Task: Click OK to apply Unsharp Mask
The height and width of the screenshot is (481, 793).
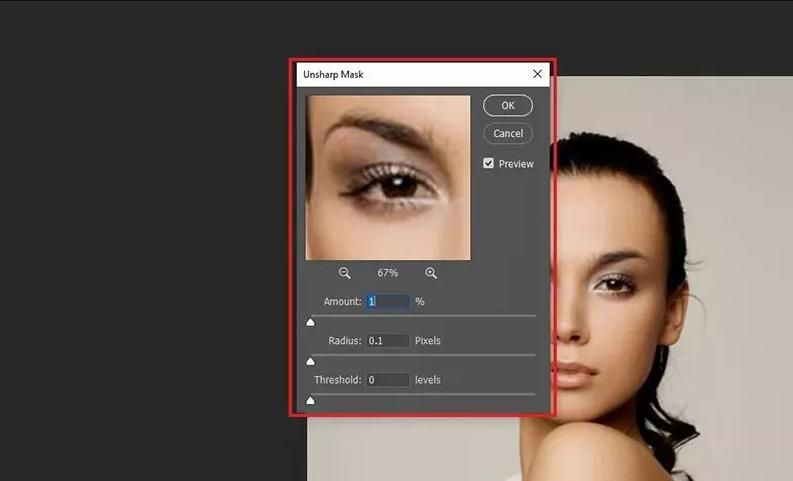Action: (x=508, y=105)
